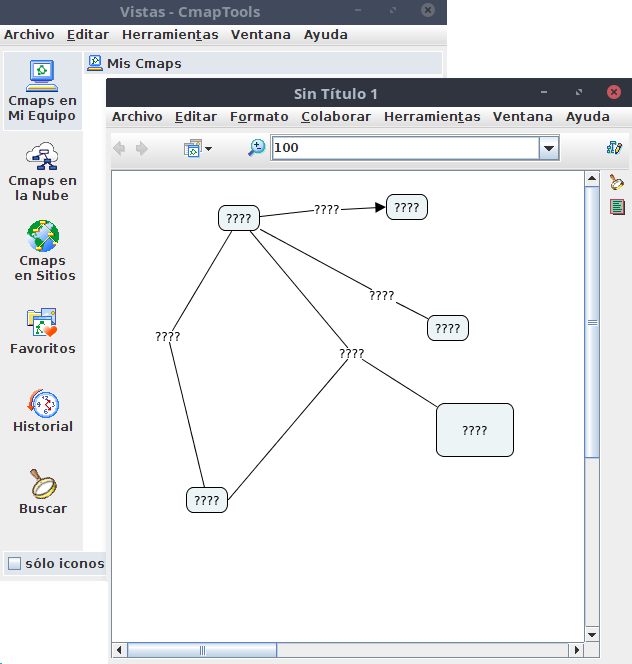632x664 pixels.
Task: Open the Buscar search tool
Action: click(x=42, y=491)
